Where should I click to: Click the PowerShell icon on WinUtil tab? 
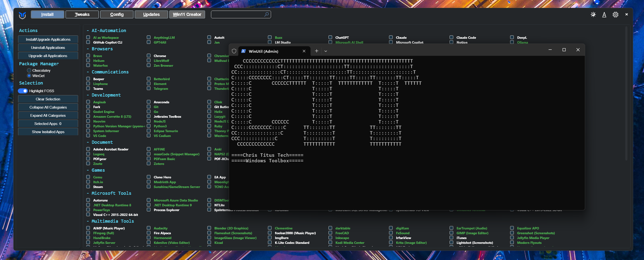point(244,51)
